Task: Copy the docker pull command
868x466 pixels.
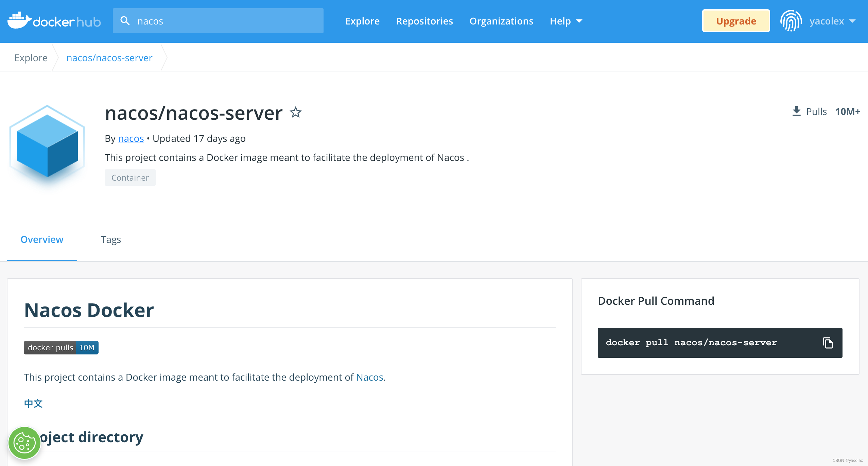Action: 828,343
